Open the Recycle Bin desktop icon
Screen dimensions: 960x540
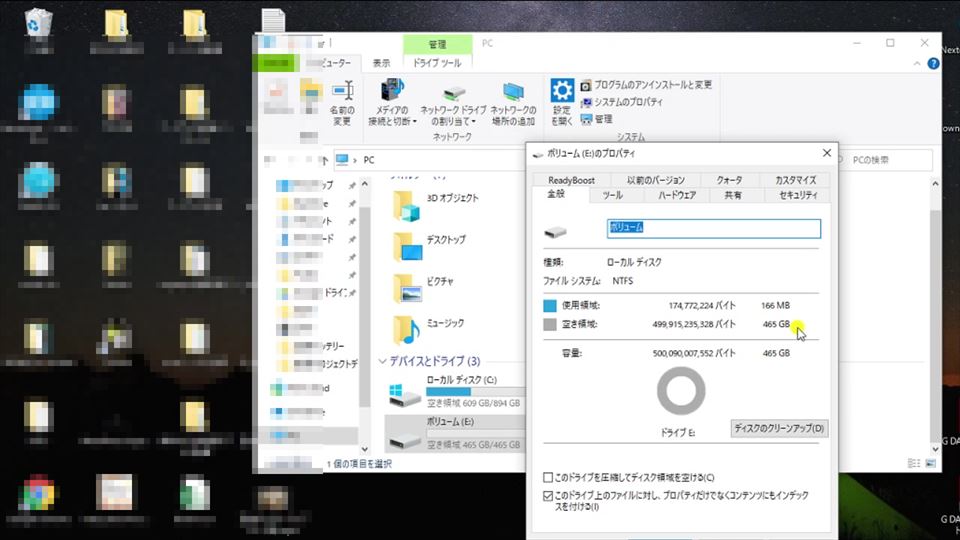tap(39, 23)
